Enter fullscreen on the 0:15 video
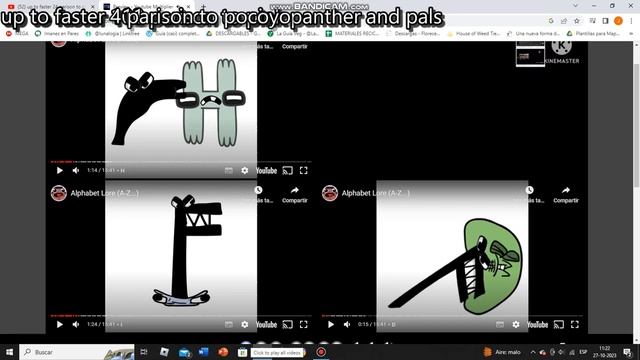This screenshot has height=360, width=640. [575, 324]
